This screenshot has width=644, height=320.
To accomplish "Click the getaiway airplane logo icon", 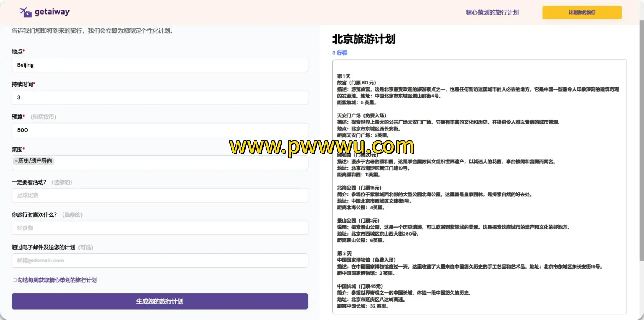I will tap(25, 12).
